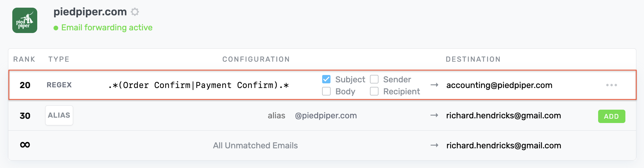Click the alias destination richard.hendricks@gmail.com

pyautogui.click(x=503, y=116)
